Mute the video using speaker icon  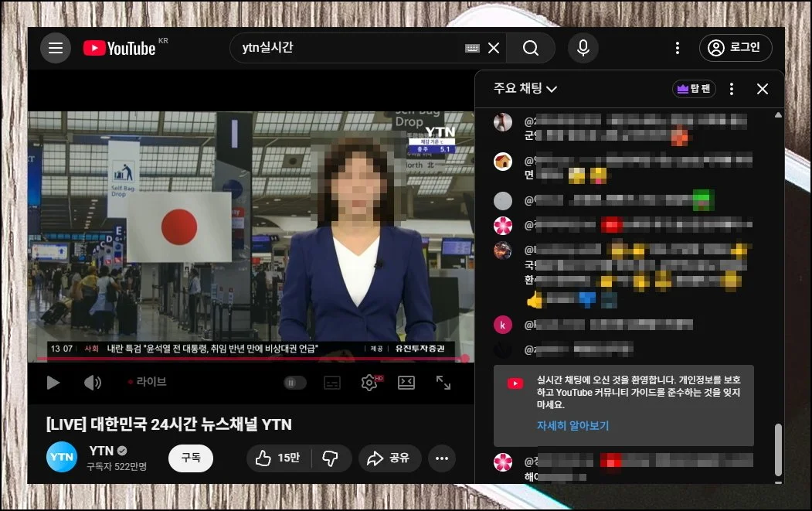pos(93,382)
